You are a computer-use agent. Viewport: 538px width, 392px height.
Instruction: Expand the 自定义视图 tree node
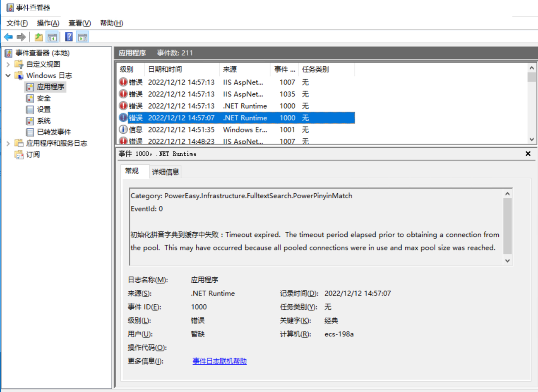click(8, 64)
